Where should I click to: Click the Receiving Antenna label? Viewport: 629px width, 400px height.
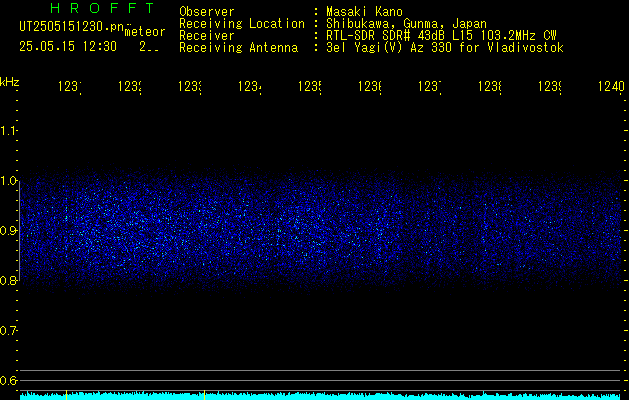239,48
